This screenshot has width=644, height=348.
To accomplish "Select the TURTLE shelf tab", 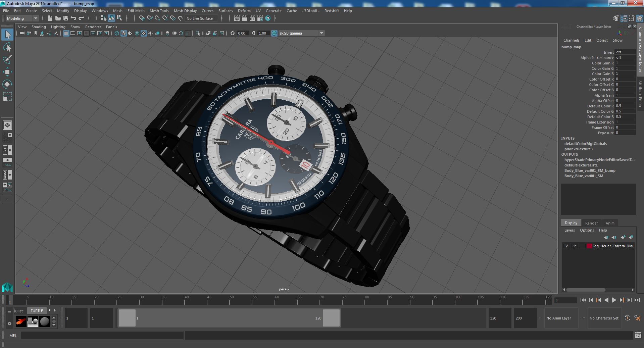I will [x=37, y=311].
